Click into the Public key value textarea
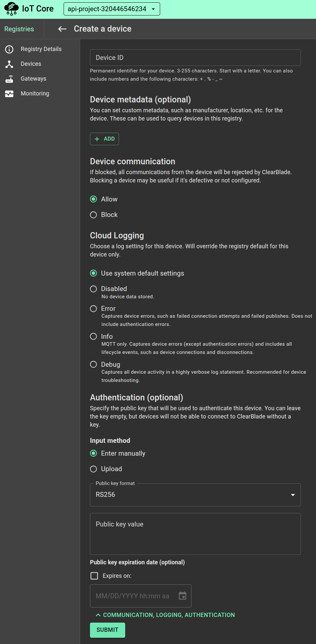The image size is (316, 644). pyautogui.click(x=195, y=534)
